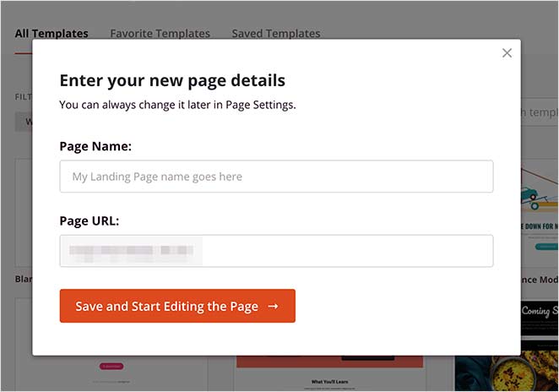The height and width of the screenshot is (392, 559).
Task: Switch to the All Templates tab
Action: pos(52,34)
